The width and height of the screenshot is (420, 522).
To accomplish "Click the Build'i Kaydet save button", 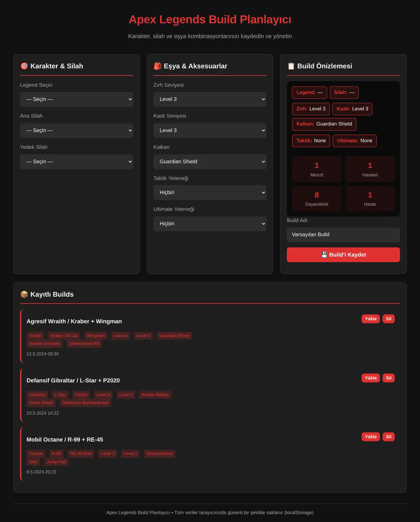I will pyautogui.click(x=343, y=255).
